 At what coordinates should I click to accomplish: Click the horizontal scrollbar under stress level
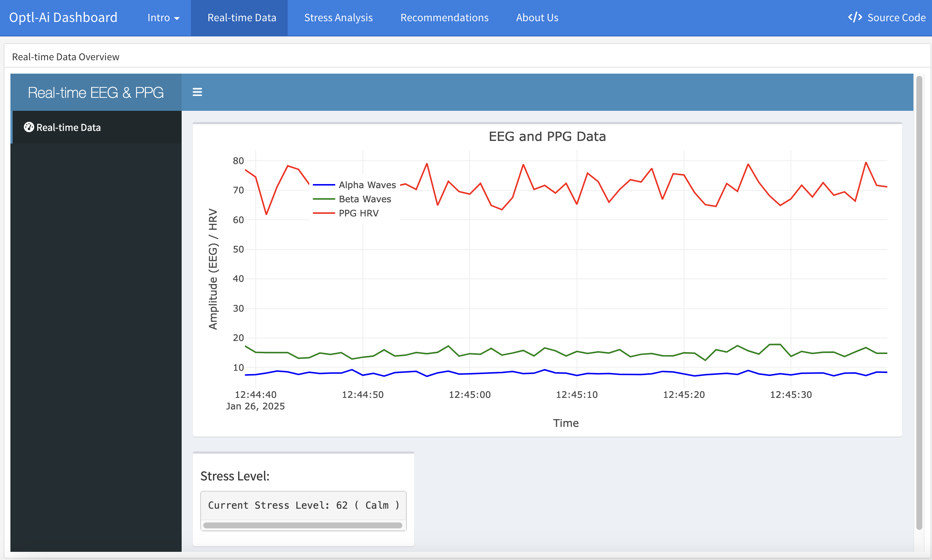coord(302,525)
